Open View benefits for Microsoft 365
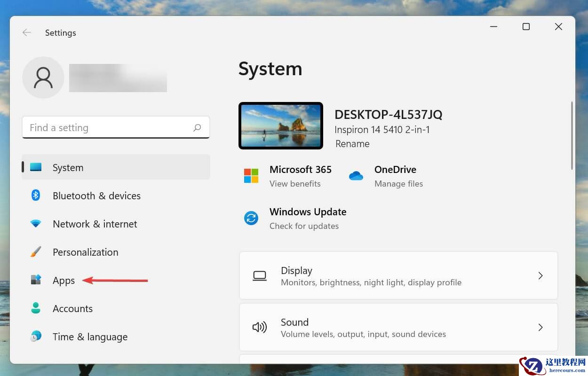The width and height of the screenshot is (588, 376). (295, 184)
